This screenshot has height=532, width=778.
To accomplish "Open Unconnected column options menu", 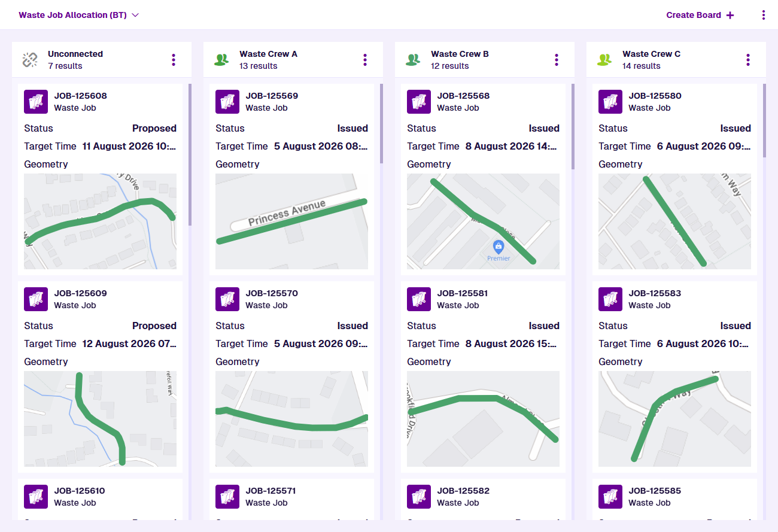I will pyautogui.click(x=174, y=60).
